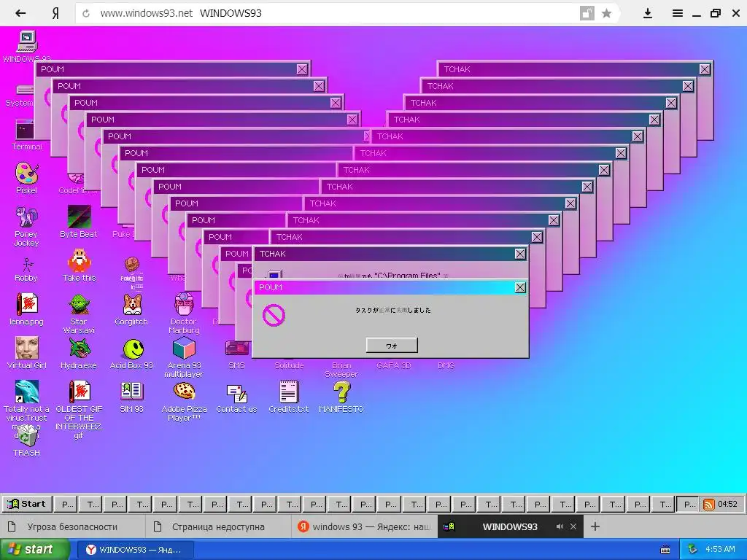The height and width of the screenshot is (560, 747).
Task: Close the front POUM error dialog
Action: pyautogui.click(x=520, y=287)
